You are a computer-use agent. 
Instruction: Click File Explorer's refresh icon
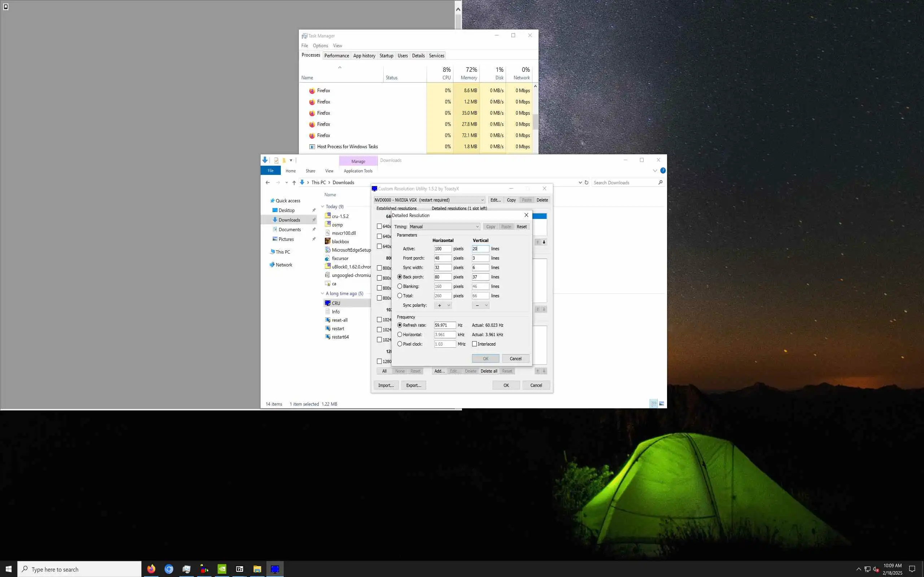point(587,182)
